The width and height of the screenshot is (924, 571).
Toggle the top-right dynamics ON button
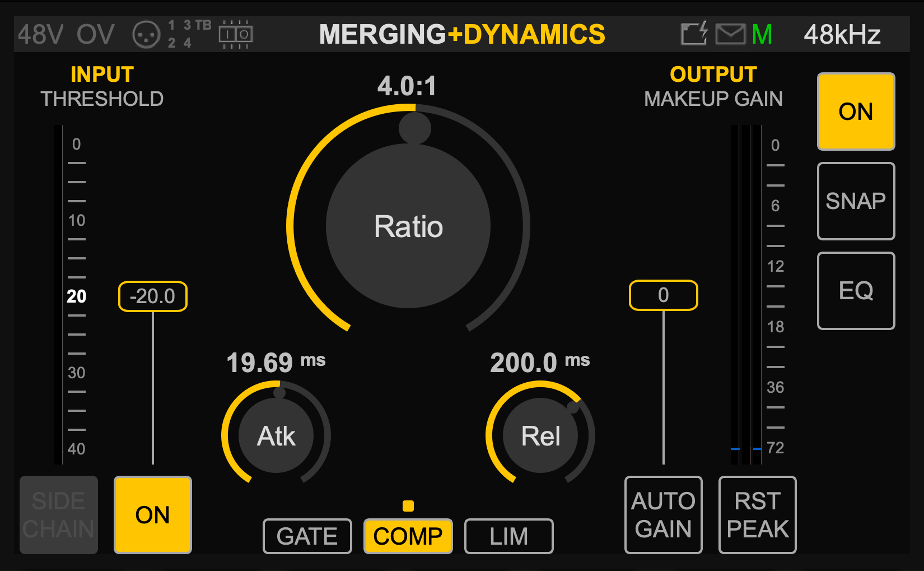click(x=856, y=112)
